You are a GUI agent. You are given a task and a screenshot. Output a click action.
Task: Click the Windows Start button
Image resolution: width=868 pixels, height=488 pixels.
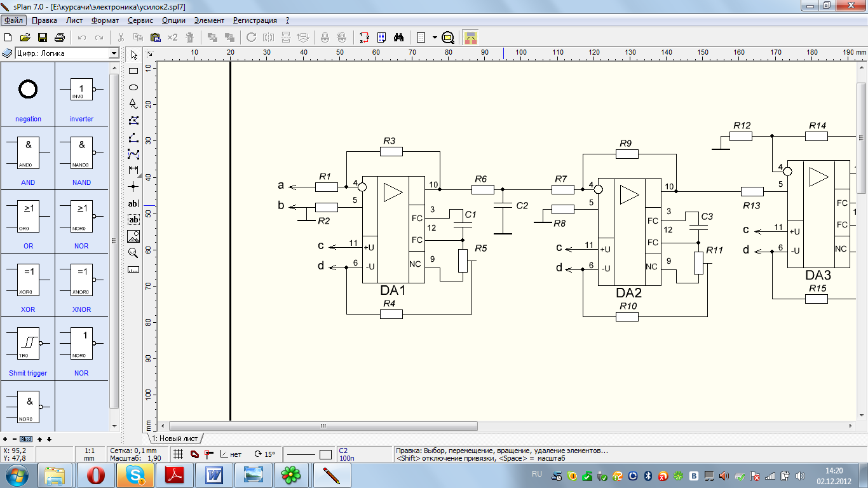[17, 475]
